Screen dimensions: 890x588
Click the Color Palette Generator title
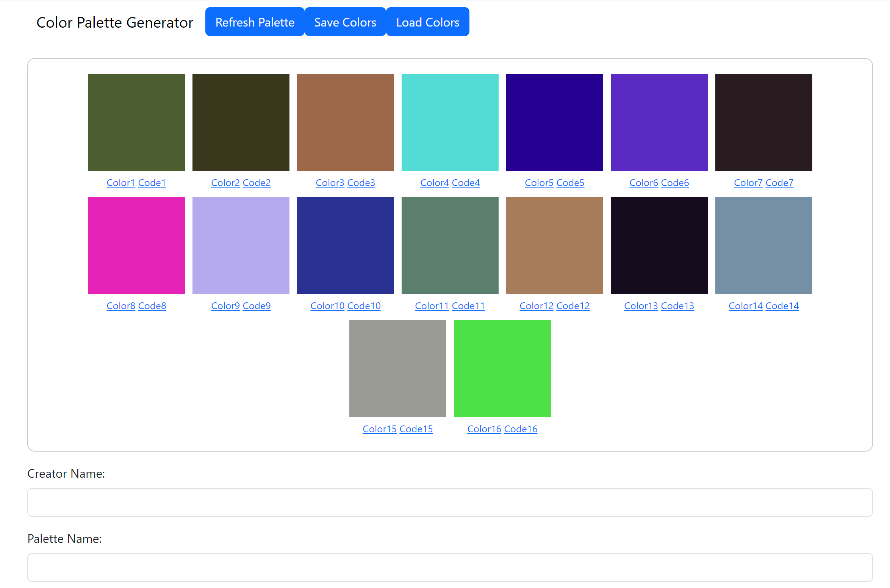pyautogui.click(x=115, y=22)
